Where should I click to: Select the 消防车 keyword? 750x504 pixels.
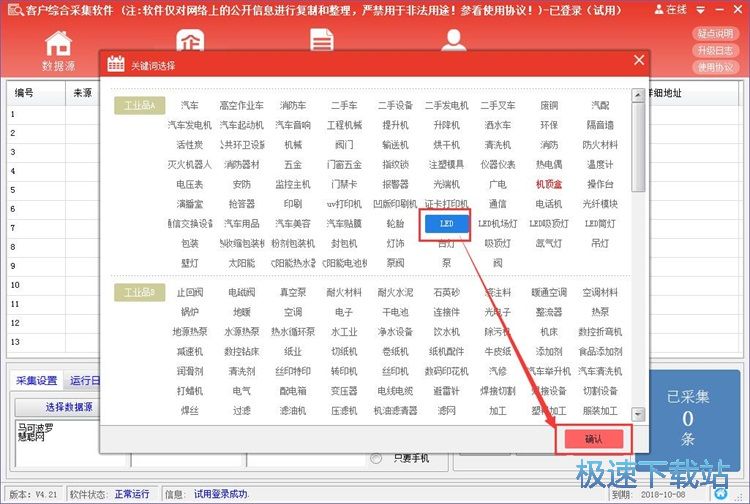(293, 105)
